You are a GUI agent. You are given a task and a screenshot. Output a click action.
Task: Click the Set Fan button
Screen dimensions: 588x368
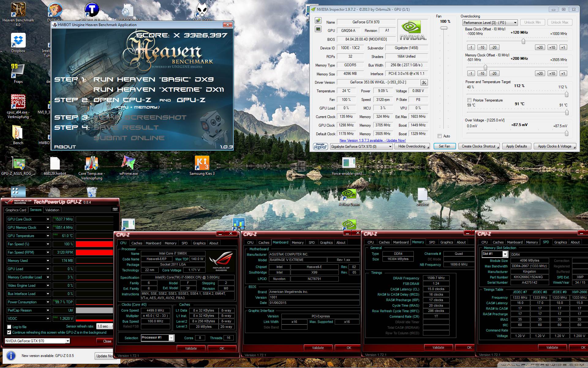444,146
